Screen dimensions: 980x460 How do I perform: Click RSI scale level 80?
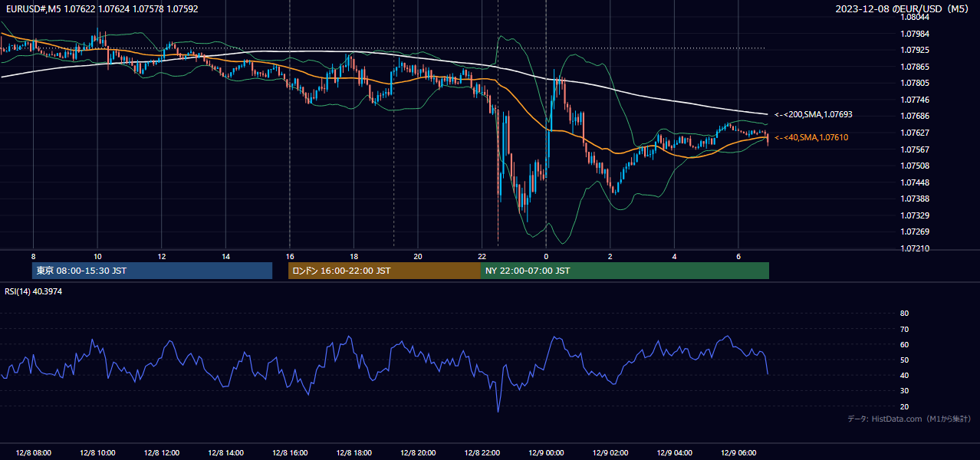(x=904, y=314)
